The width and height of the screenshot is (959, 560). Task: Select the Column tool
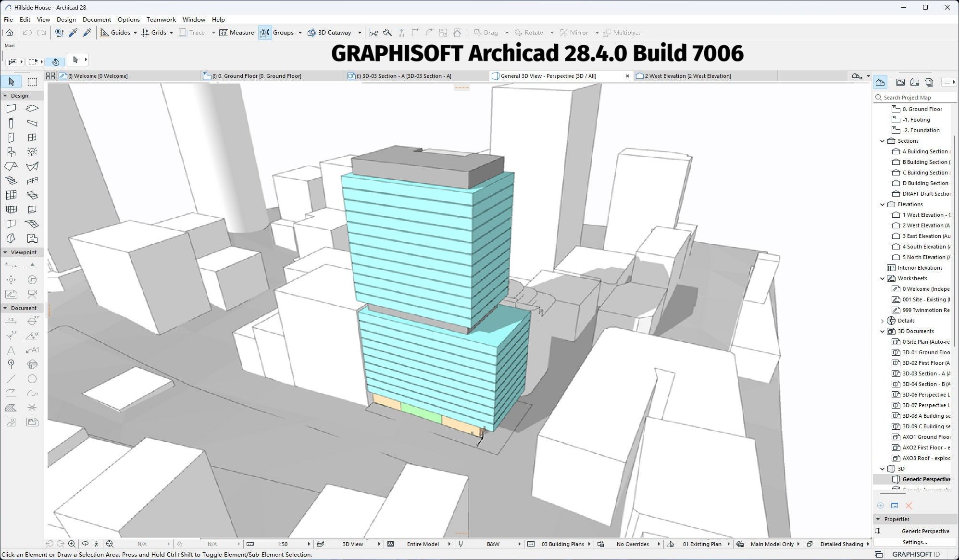(11, 123)
